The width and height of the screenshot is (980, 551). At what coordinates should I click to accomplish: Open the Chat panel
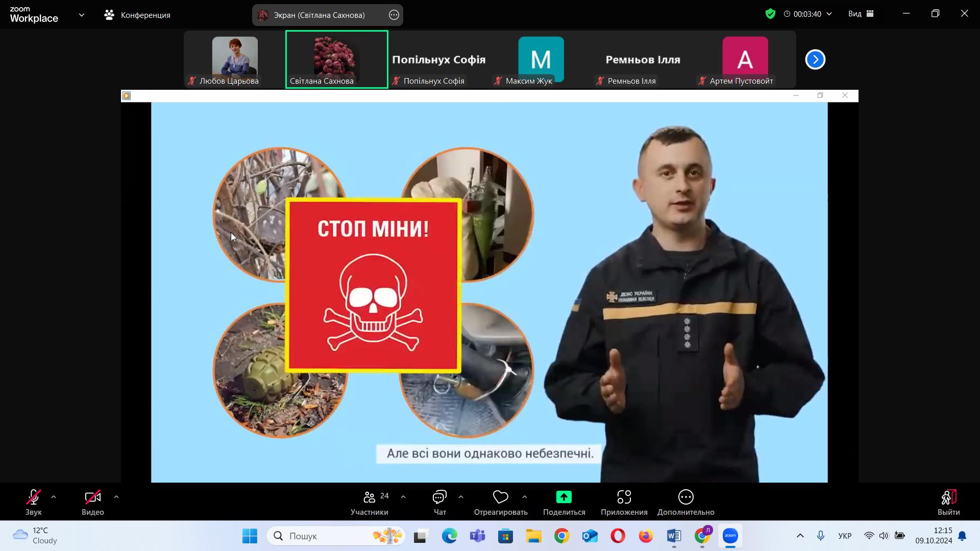(439, 497)
